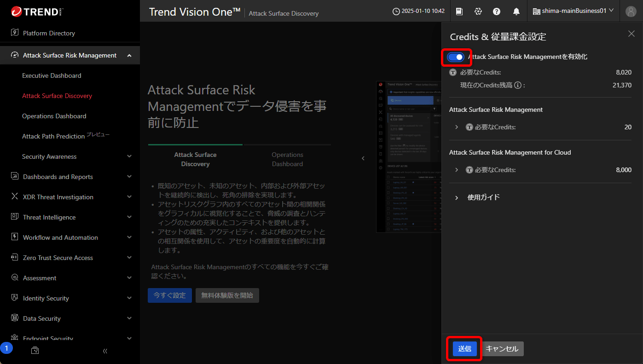Open Operations Dashboard in sidebar
Viewport: 643px width, 364px height.
(x=54, y=116)
